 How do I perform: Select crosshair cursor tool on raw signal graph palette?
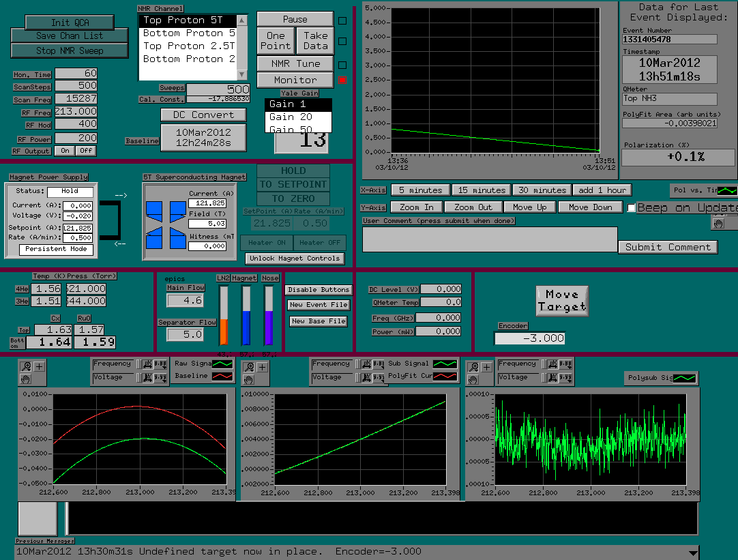pyautogui.click(x=40, y=366)
